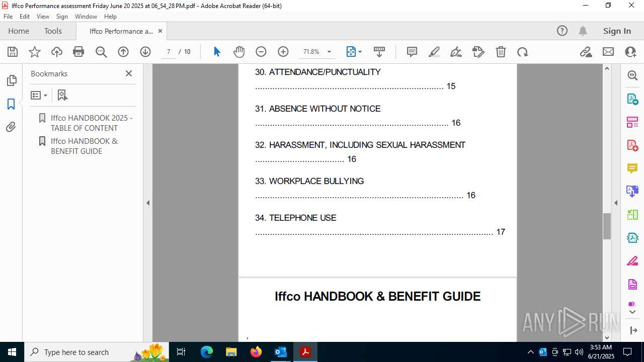Image resolution: width=644 pixels, height=362 pixels.
Task: Share the file with others icon
Action: pyautogui.click(x=630, y=52)
